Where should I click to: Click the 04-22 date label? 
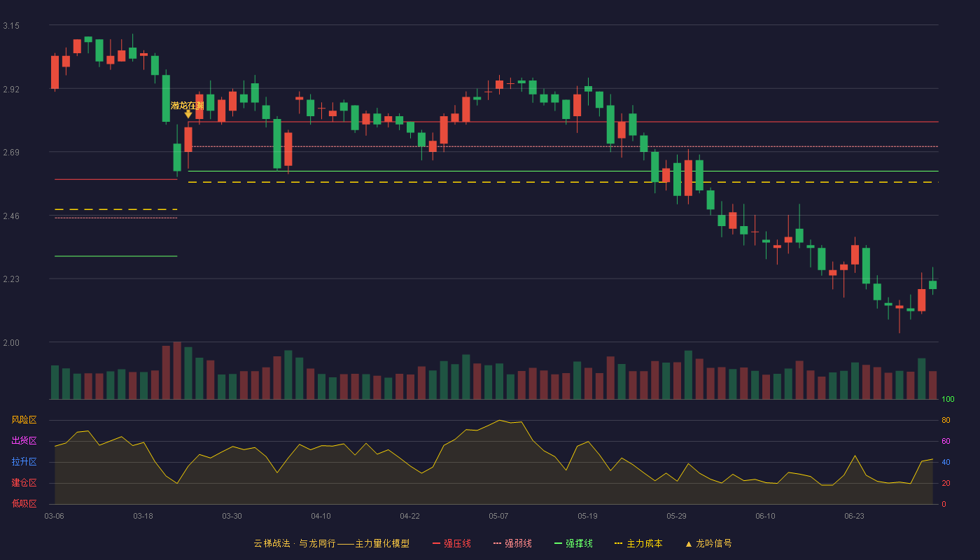(x=409, y=516)
